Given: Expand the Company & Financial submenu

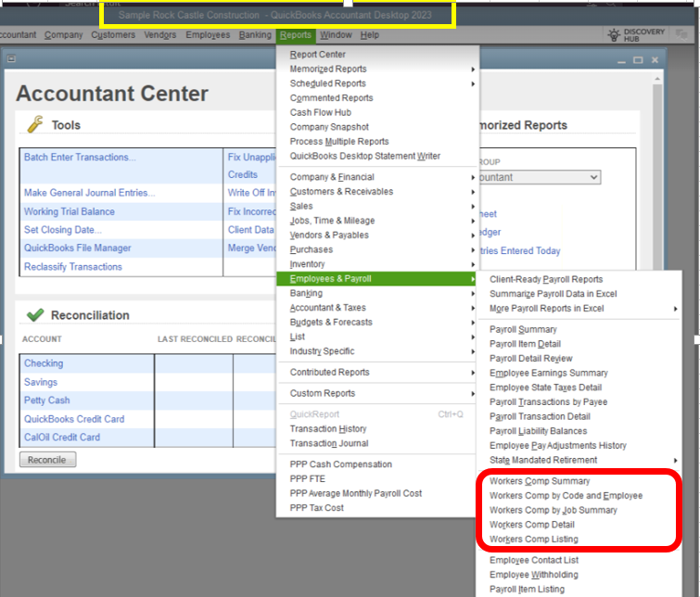Looking at the screenshot, I should tap(473, 177).
